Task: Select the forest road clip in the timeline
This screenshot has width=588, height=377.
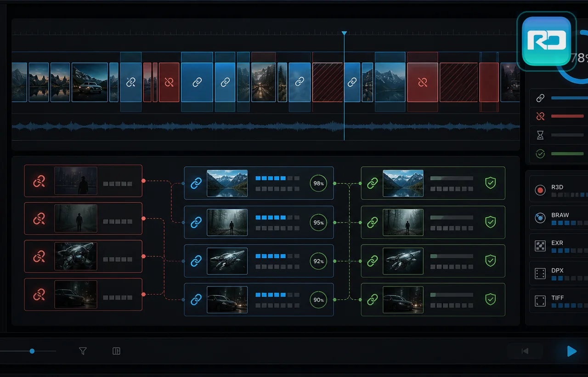Action: point(263,82)
